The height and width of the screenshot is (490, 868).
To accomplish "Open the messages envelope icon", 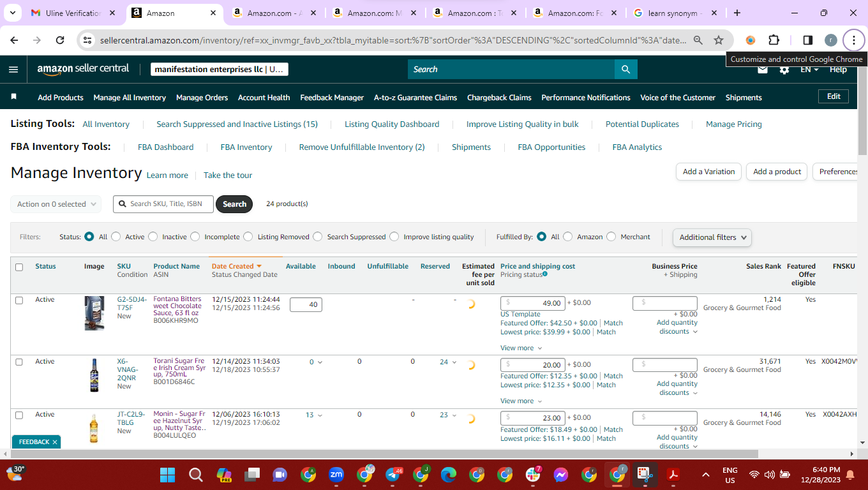I will coord(763,70).
